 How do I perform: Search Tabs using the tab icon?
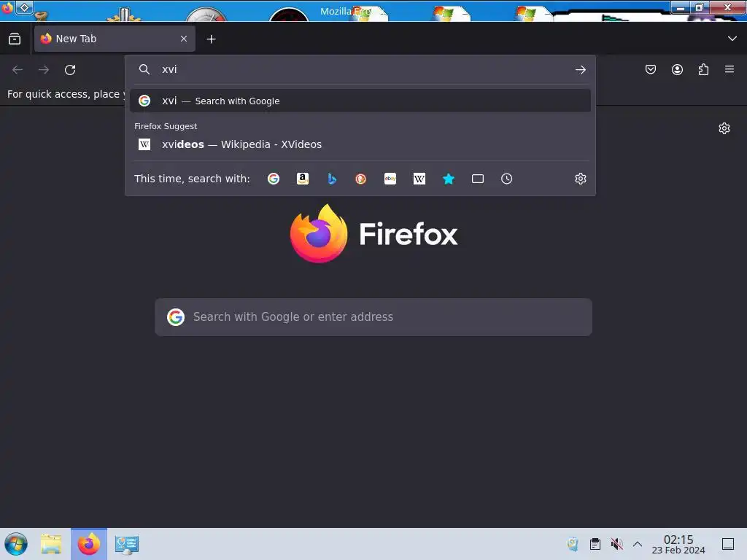477,179
